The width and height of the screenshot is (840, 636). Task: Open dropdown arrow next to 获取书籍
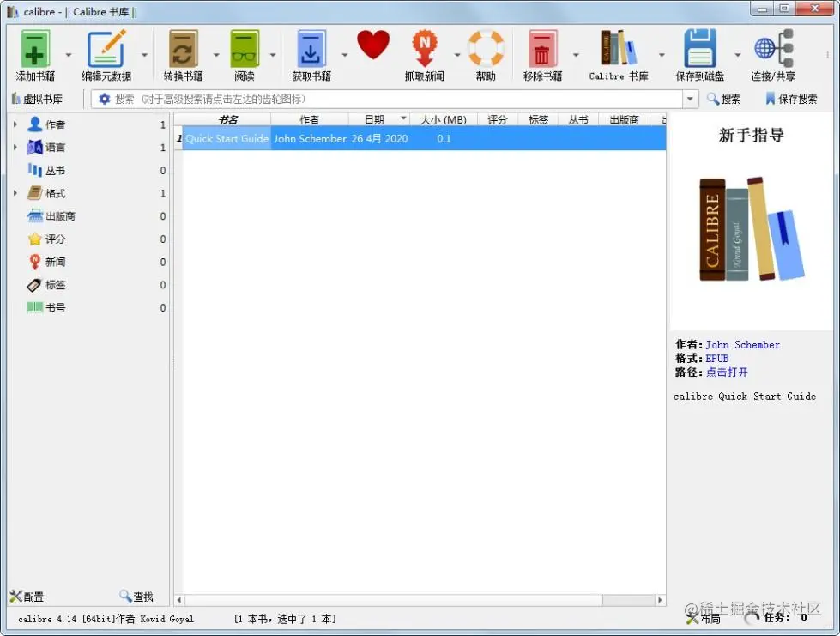344,55
